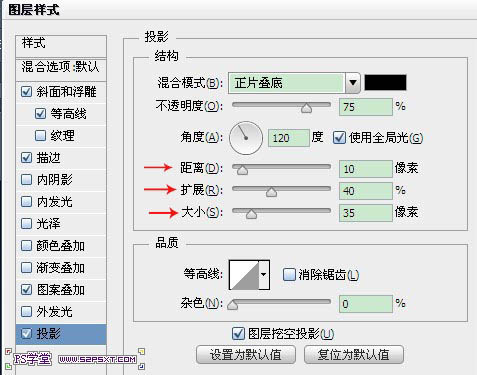Select the 斜面和浮雕 style label

click(x=66, y=92)
